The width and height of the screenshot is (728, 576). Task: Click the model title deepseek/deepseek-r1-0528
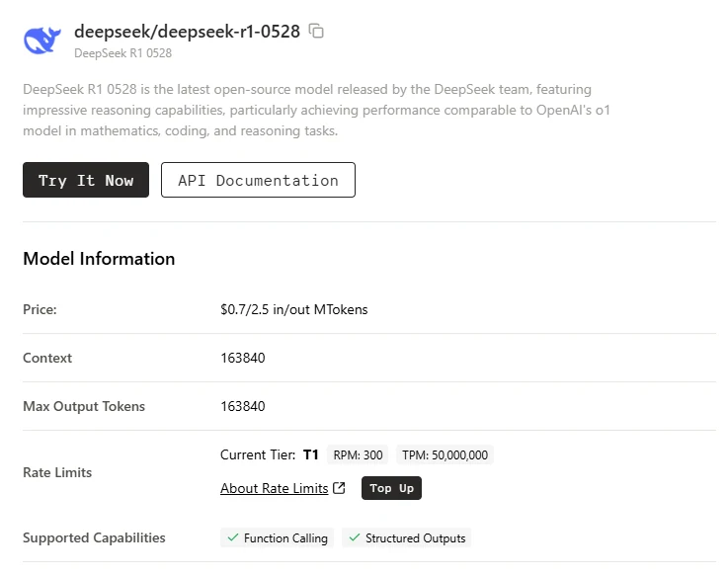(187, 32)
